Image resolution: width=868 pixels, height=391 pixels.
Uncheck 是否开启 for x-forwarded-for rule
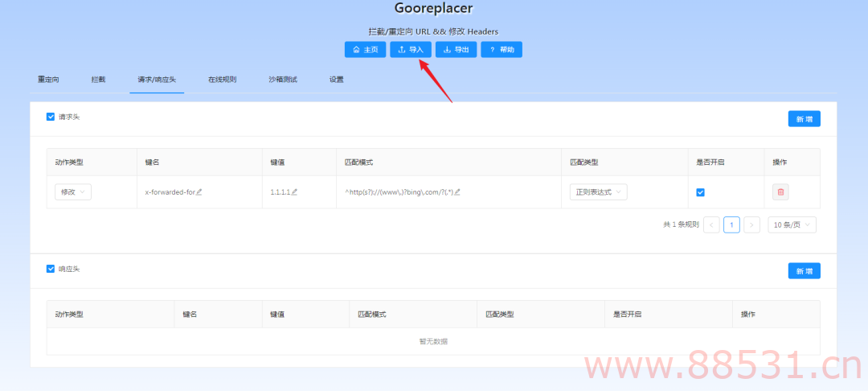pos(700,192)
